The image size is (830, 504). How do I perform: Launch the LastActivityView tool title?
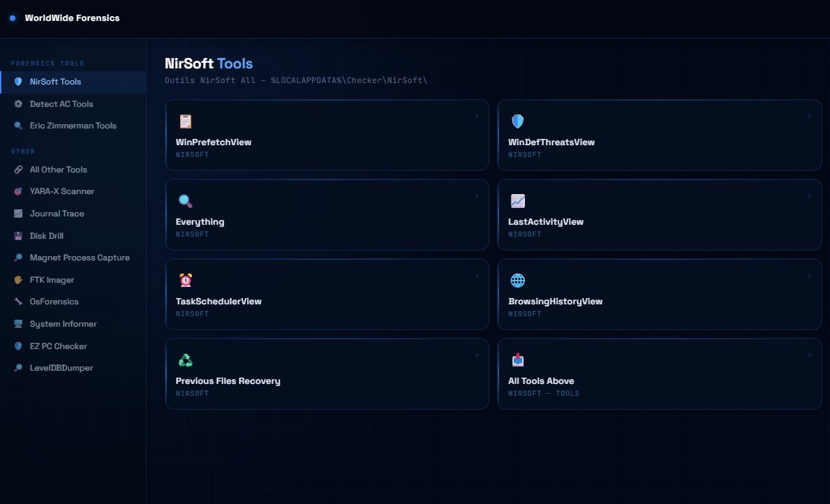click(x=546, y=222)
